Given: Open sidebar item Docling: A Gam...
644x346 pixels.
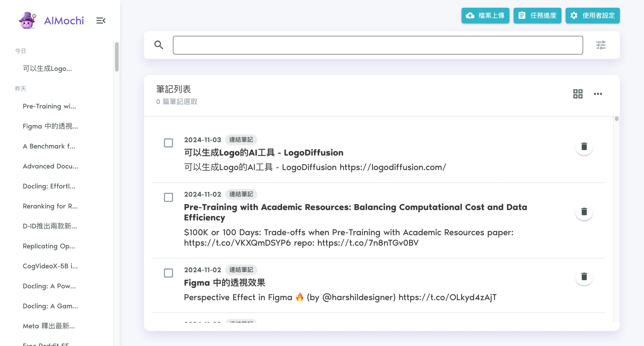Looking at the screenshot, I should coord(50,306).
